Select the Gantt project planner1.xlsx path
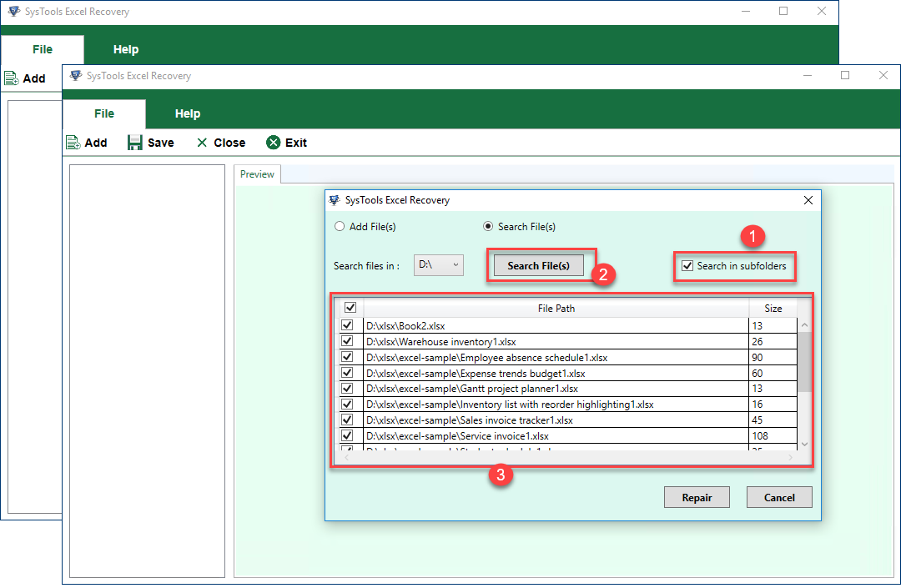This screenshot has height=588, width=906. (556, 389)
